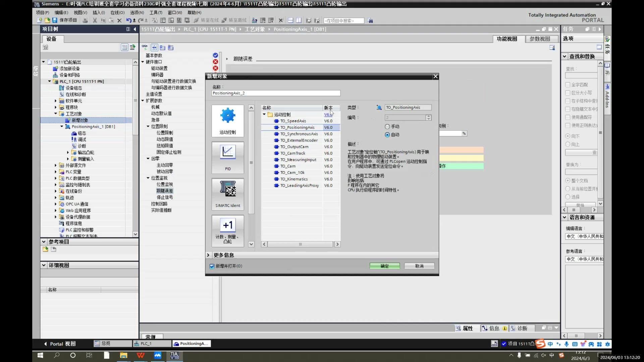Image resolution: width=644 pixels, height=362 pixels.
Task: Click the save project (保存项目) toolbar icon
Action: pyautogui.click(x=55, y=20)
